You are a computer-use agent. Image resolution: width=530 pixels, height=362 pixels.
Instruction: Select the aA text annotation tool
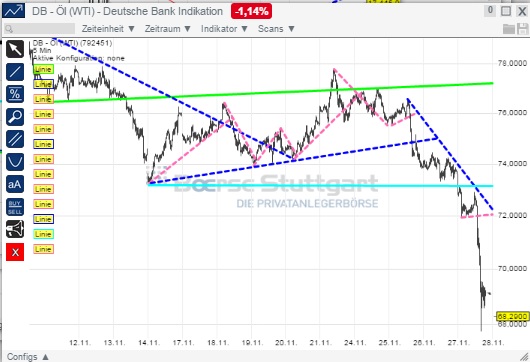(15, 184)
